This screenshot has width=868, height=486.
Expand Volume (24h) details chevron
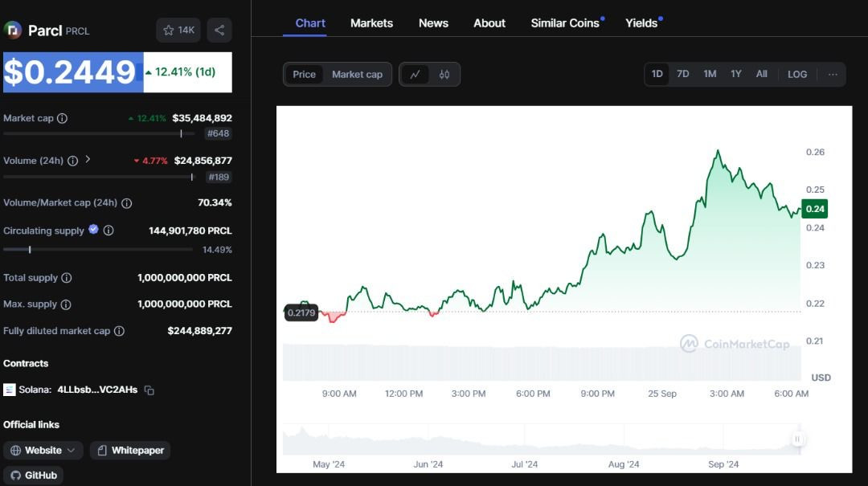tap(88, 160)
